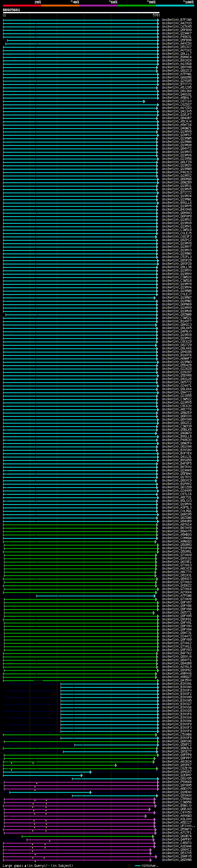Click the UniRef100_Q4QWZ1 label

pyautogui.click(x=177, y=128)
